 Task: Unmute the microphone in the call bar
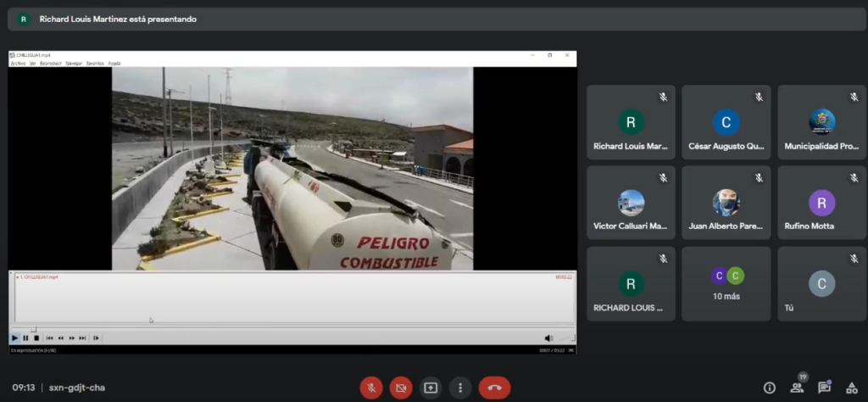pos(370,388)
